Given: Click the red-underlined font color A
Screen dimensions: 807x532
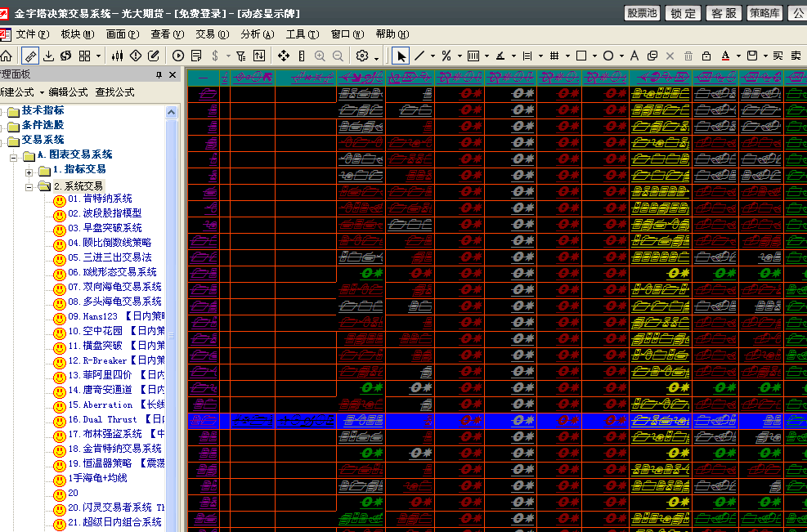Looking at the screenshot, I should coord(726,56).
